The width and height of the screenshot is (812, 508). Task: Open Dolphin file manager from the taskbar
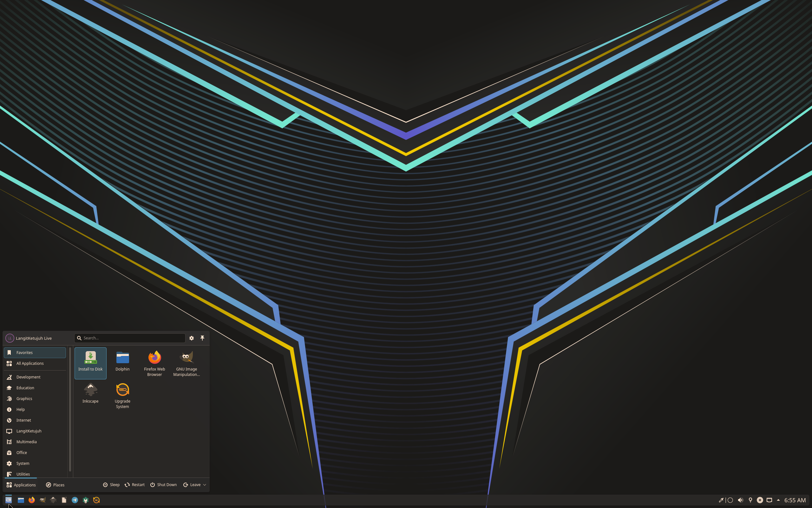(21, 500)
